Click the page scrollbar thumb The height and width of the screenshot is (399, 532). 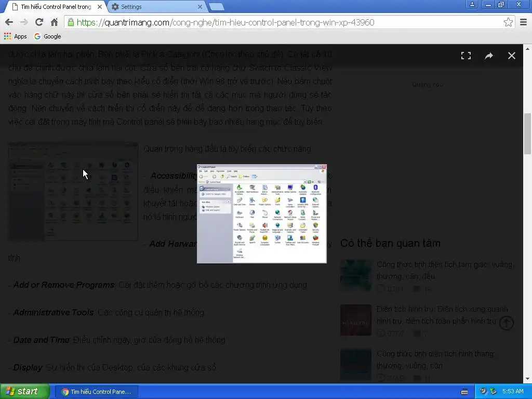coord(527,134)
